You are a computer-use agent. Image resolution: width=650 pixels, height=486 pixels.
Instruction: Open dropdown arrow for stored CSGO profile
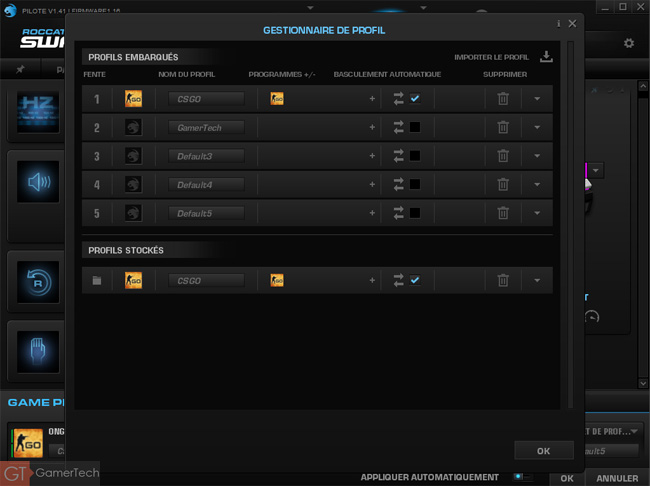[537, 280]
